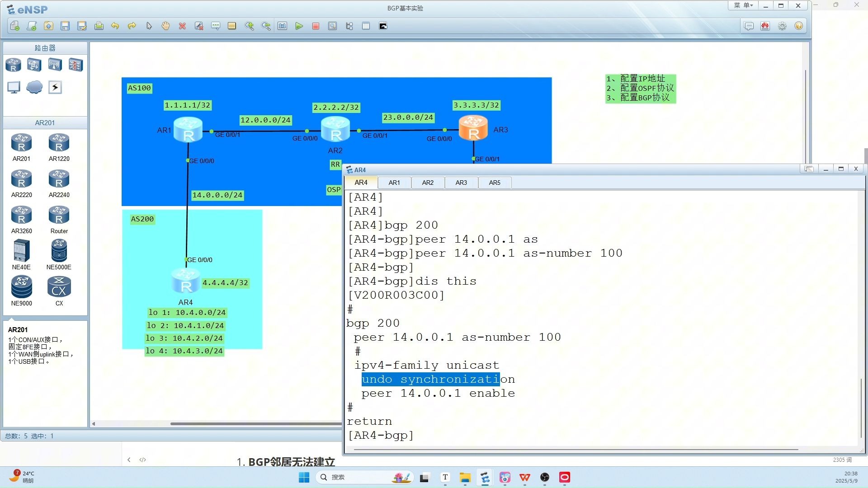The width and height of the screenshot is (868, 488).
Task: Click the New Sample Topology icon
Action: coord(32,26)
